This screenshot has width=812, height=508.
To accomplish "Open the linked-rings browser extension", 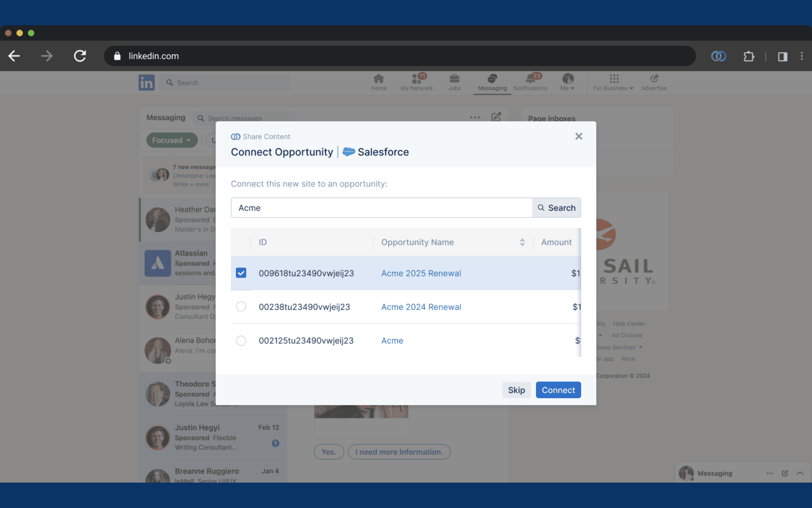I will pyautogui.click(x=719, y=56).
